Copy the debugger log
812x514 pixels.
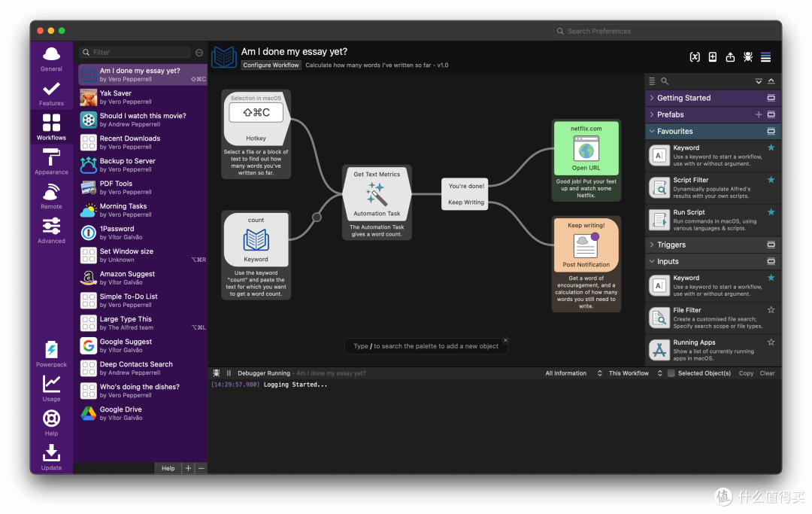click(747, 373)
